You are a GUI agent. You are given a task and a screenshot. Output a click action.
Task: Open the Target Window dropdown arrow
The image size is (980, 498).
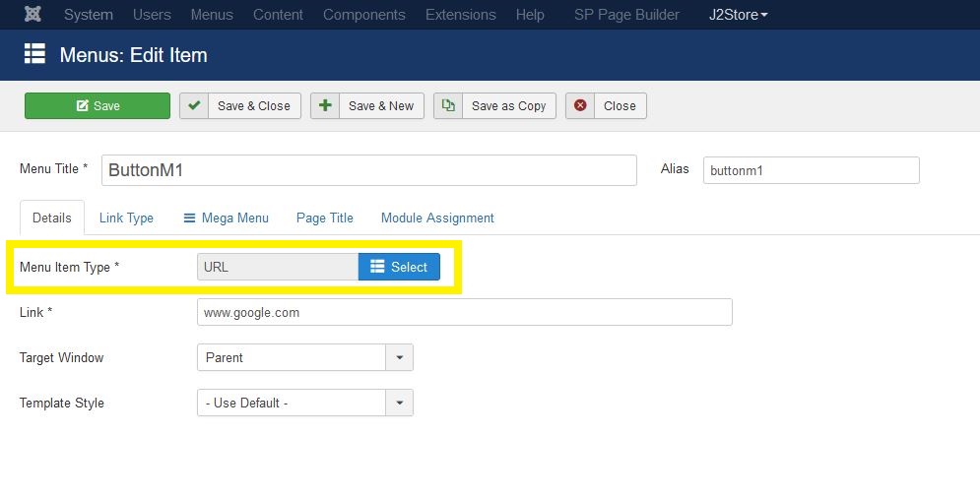tap(399, 357)
